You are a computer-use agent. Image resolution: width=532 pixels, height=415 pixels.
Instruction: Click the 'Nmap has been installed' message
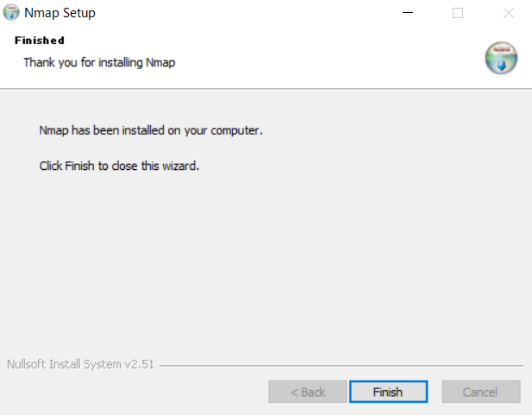[151, 130]
